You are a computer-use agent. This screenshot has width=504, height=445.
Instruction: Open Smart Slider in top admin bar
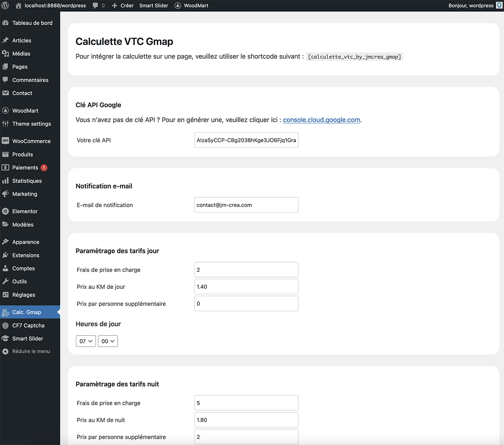[x=154, y=5]
